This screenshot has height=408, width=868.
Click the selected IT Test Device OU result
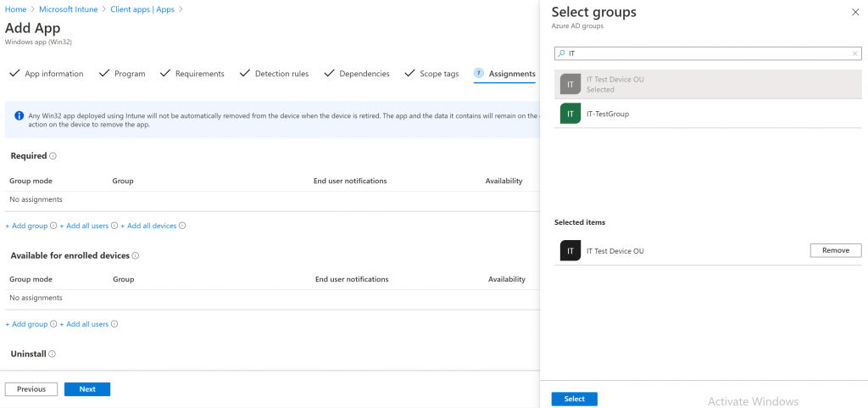[708, 84]
